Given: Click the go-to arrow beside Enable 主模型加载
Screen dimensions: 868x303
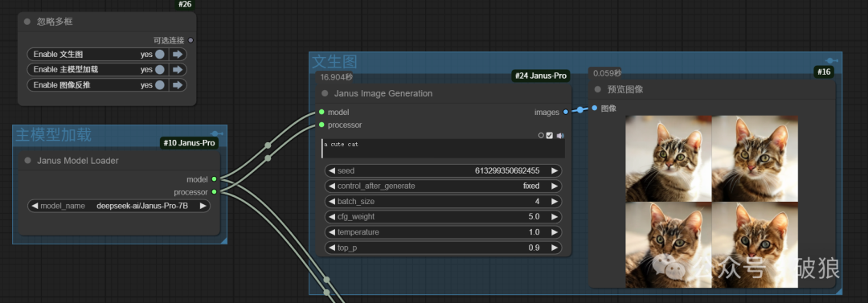Looking at the screenshot, I should click(x=177, y=70).
